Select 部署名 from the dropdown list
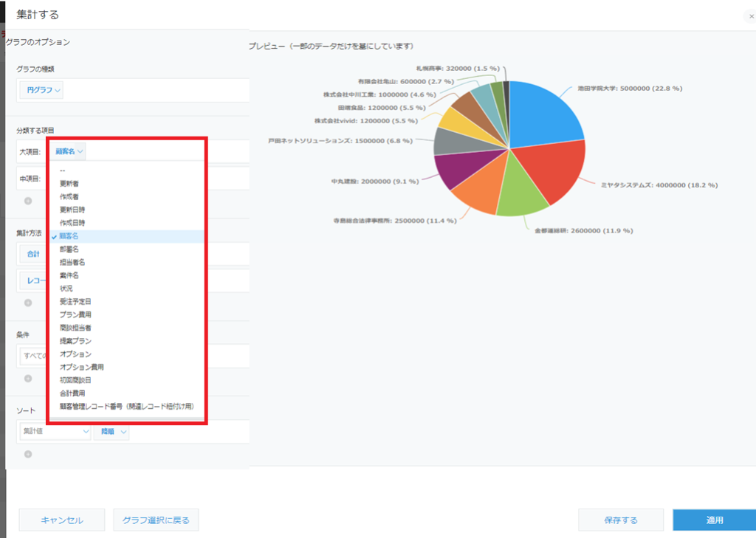The height and width of the screenshot is (538, 756). [x=69, y=249]
